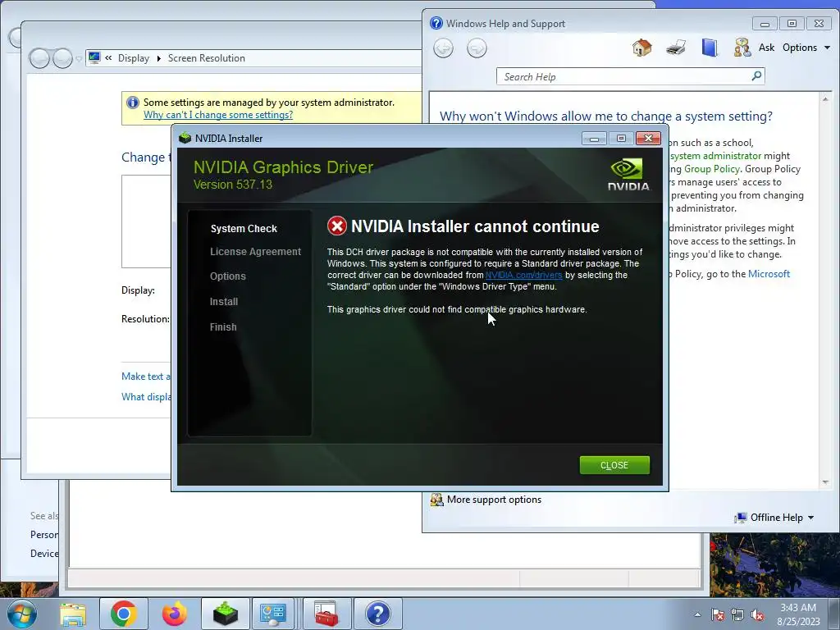Open the 'system administrator' glossary link in Help

click(x=715, y=156)
